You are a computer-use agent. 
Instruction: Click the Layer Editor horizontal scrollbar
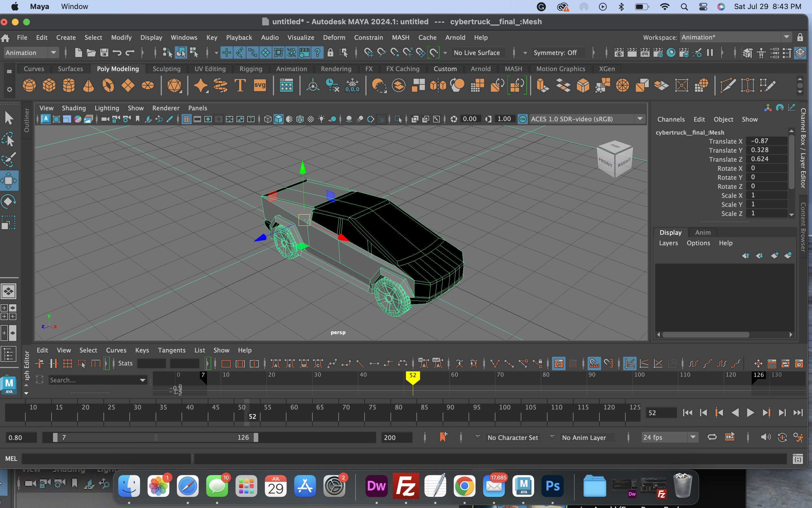pyautogui.click(x=706, y=335)
